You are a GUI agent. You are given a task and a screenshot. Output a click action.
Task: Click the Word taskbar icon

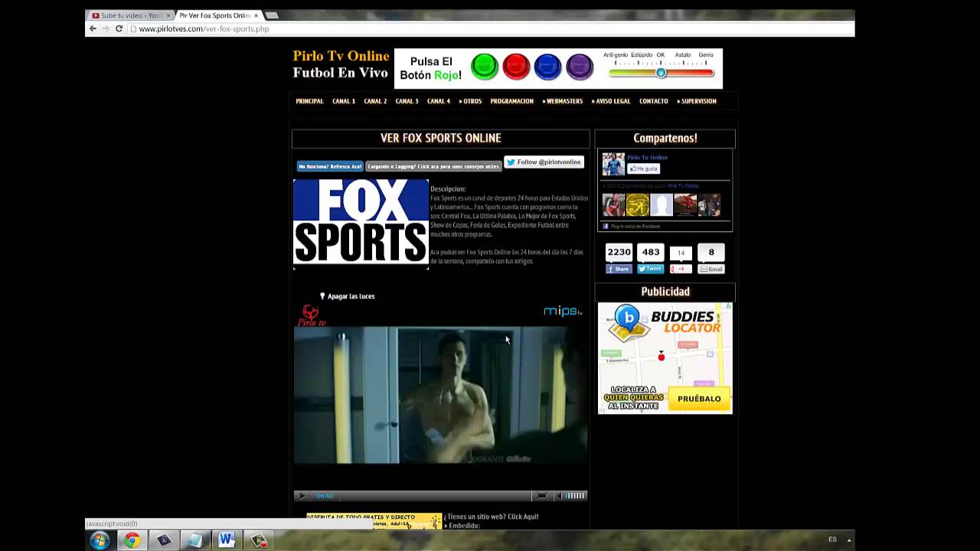(x=227, y=540)
